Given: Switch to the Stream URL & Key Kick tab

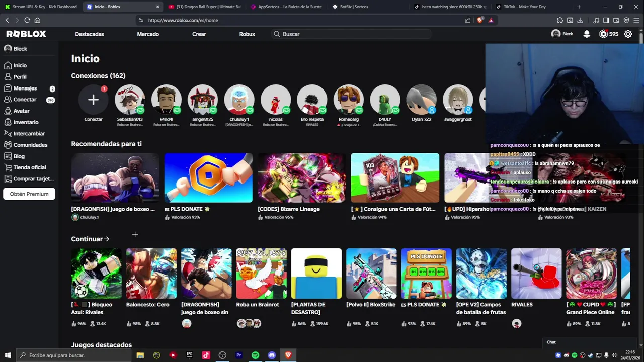Looking at the screenshot, I should pyautogui.click(x=41, y=7).
